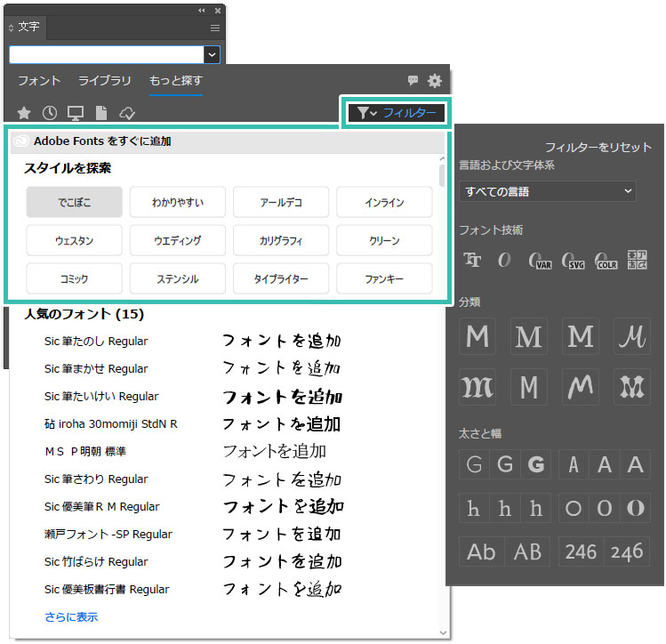The image size is (666, 644).
Task: Open font panel settings gear icon
Action: click(434, 81)
